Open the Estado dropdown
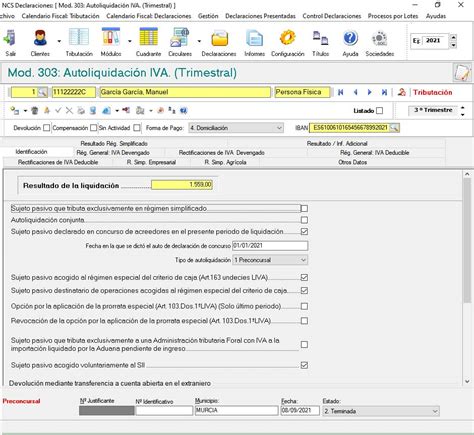The image size is (474, 435). 381,411
